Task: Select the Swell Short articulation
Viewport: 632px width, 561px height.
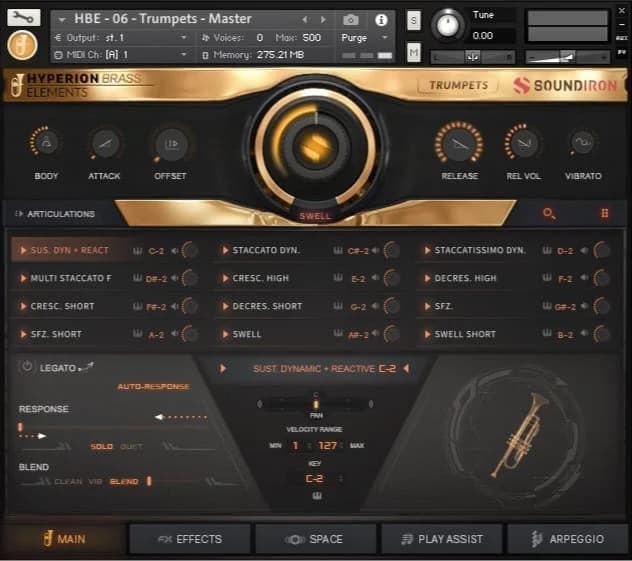Action: (x=465, y=334)
